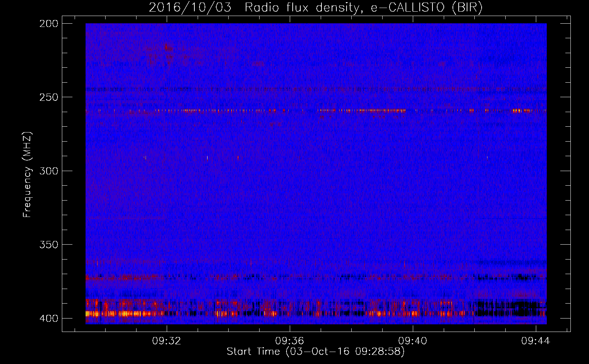Click the 250 frequency tick label
This screenshot has width=589, height=364.
pos(49,97)
